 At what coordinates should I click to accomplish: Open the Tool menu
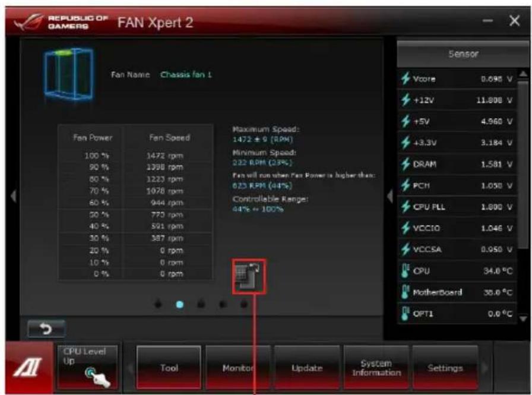(169, 368)
